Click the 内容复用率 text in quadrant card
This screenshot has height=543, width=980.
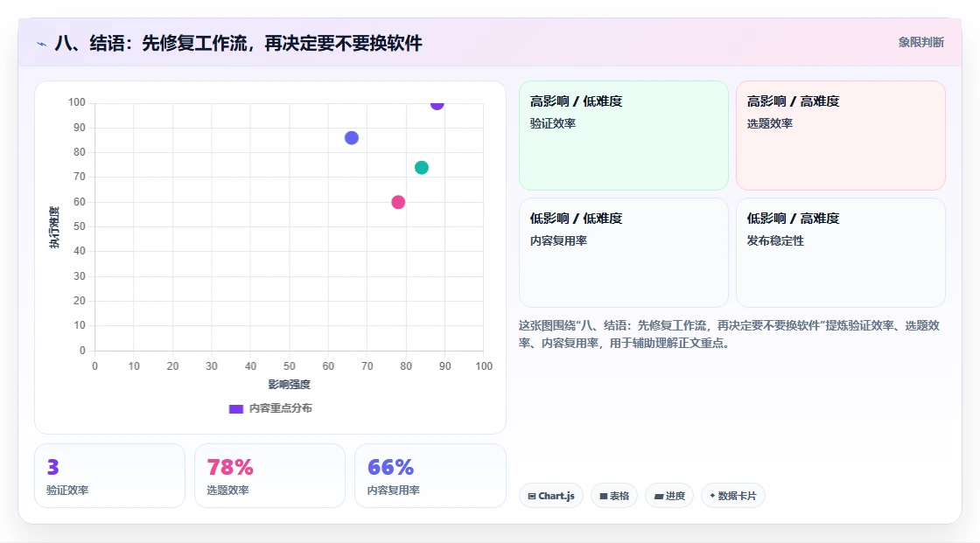point(558,241)
